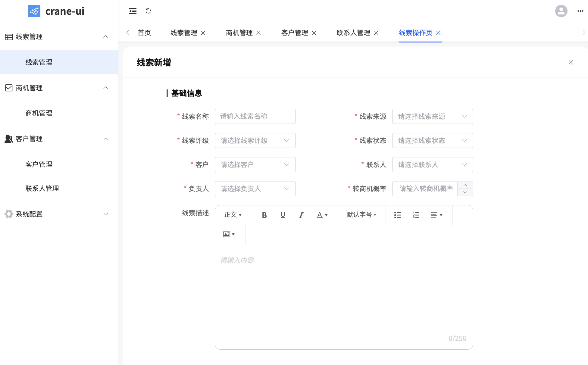Screen dimensions: 588x365
Task: Switch to the 线索管理 tab
Action: [184, 33]
